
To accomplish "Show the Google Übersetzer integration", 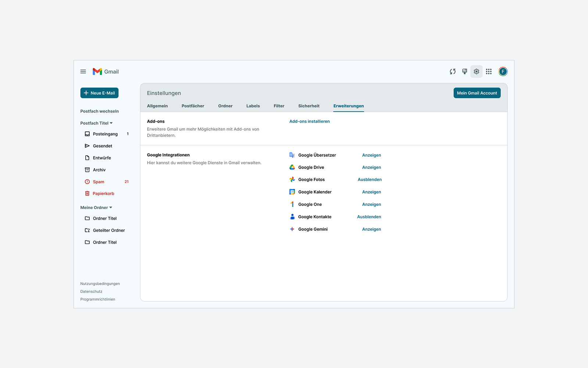I will 372,155.
